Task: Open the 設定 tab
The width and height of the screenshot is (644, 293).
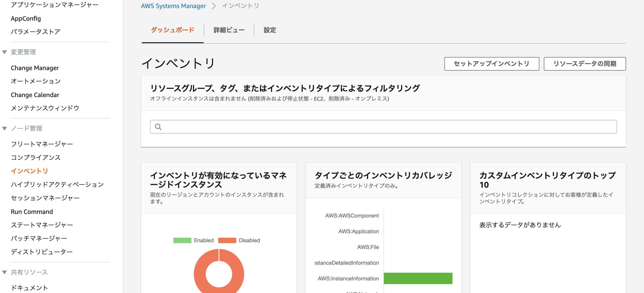Action: click(270, 30)
